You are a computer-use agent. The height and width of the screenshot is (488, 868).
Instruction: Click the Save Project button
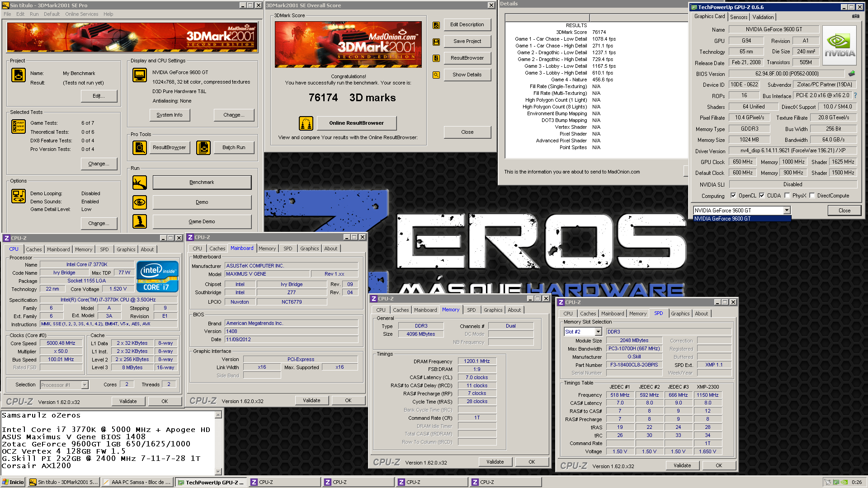point(467,41)
